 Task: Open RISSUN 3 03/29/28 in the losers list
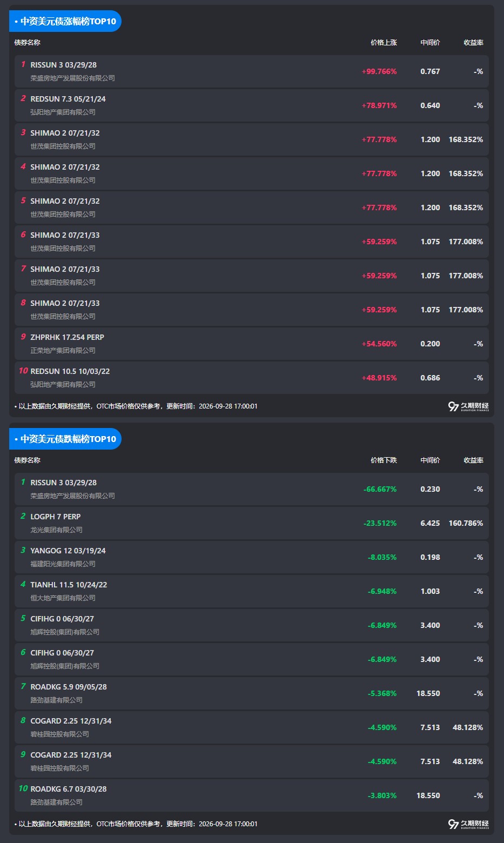252,489
